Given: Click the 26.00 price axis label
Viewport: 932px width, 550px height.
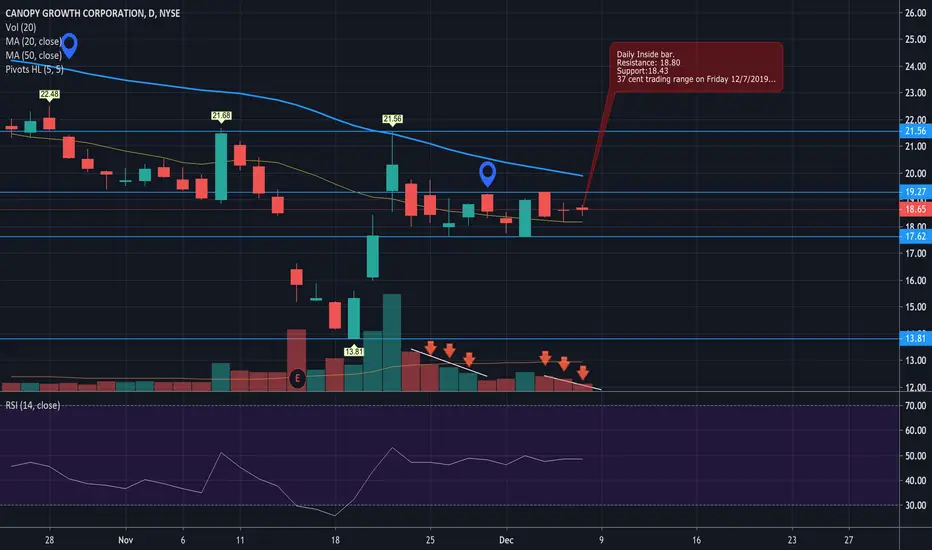Looking at the screenshot, I should pos(915,13).
